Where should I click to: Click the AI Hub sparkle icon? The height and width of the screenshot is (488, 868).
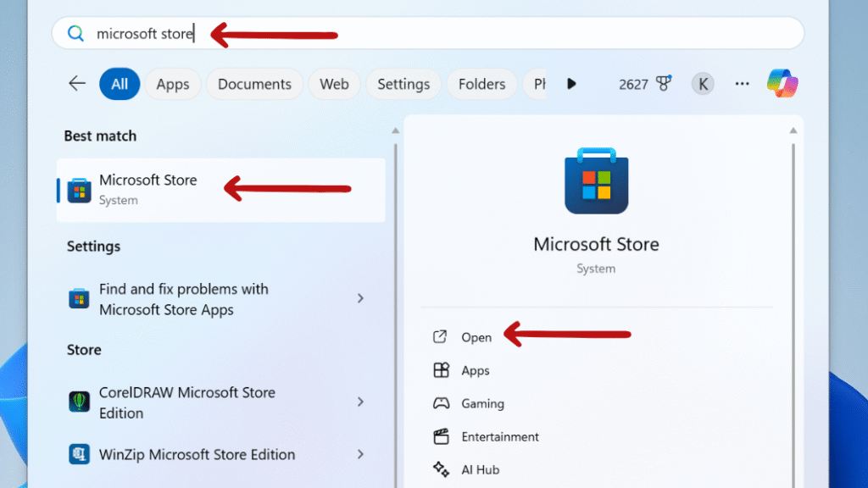click(441, 469)
